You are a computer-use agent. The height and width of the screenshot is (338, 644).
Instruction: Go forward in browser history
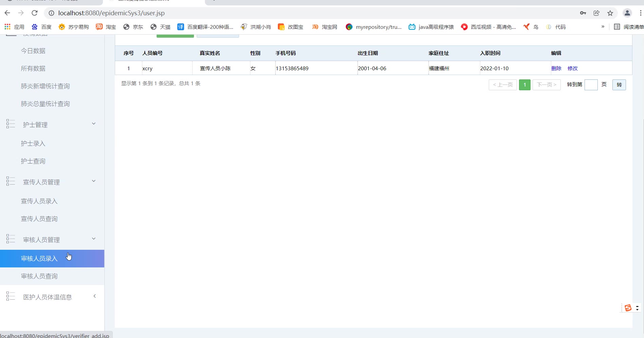pyautogui.click(x=21, y=13)
